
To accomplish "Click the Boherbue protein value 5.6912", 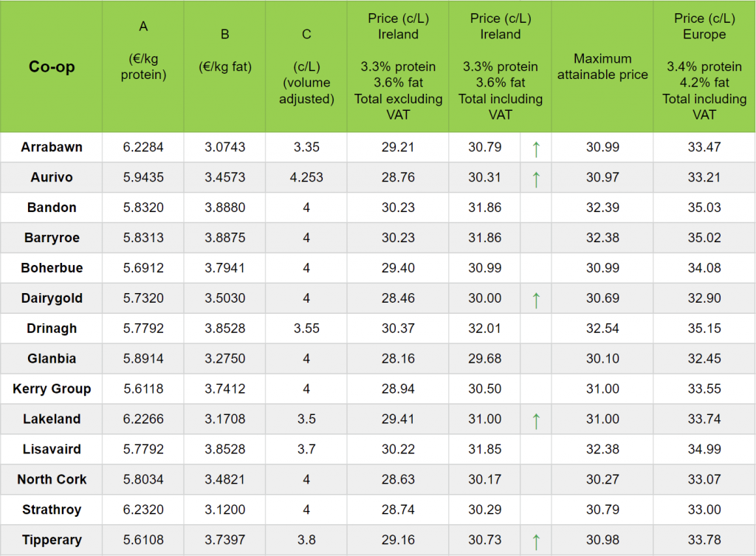I will [143, 268].
